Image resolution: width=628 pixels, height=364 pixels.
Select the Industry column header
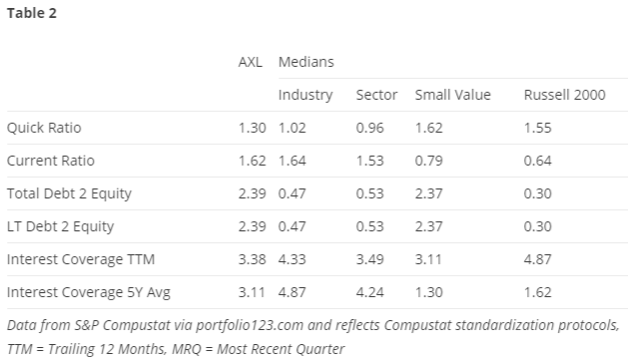tap(306, 95)
